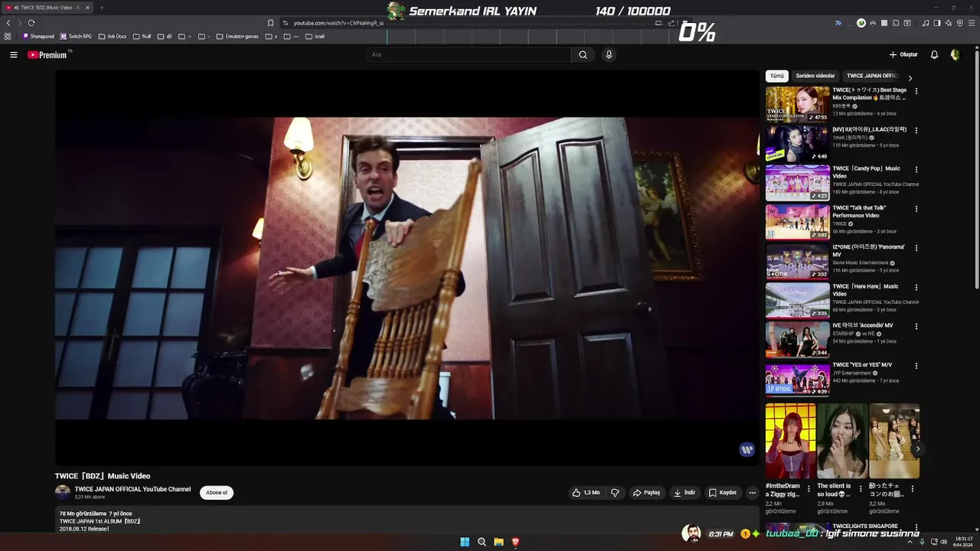Toggle the browser sidebar panel icon
This screenshot has width=980, height=551.
point(937,23)
